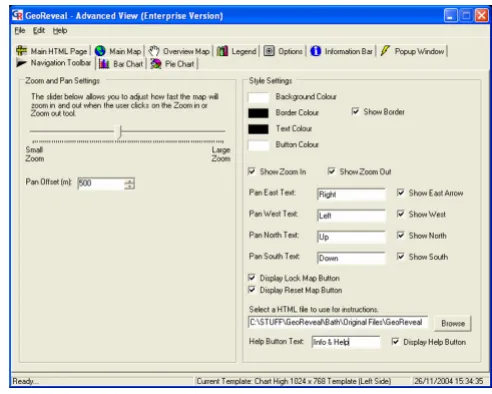Switch to the Bar Chart tab
The width and height of the screenshot is (492, 394).
pos(121,64)
